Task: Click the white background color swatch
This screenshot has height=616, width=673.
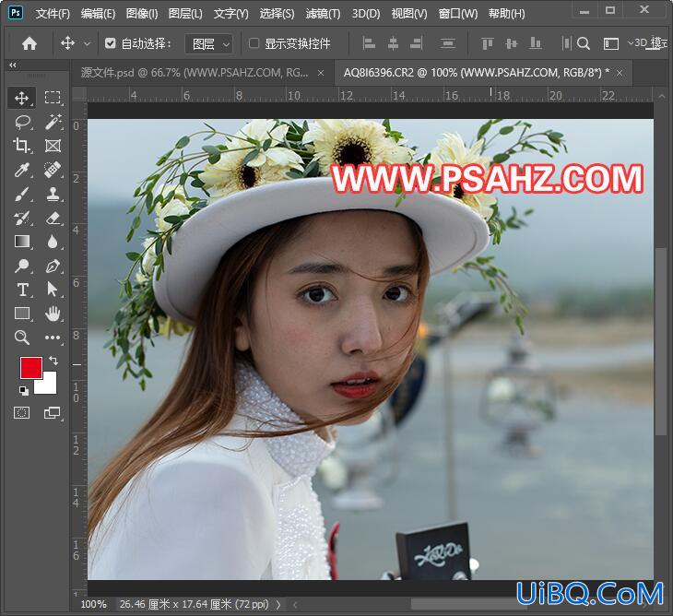Action: (49, 385)
